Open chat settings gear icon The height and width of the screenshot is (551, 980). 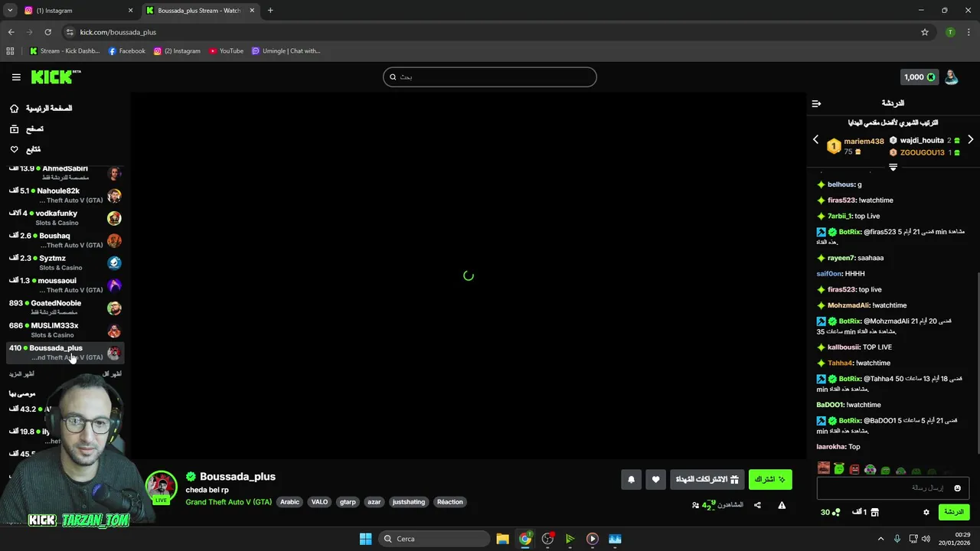pos(926,512)
